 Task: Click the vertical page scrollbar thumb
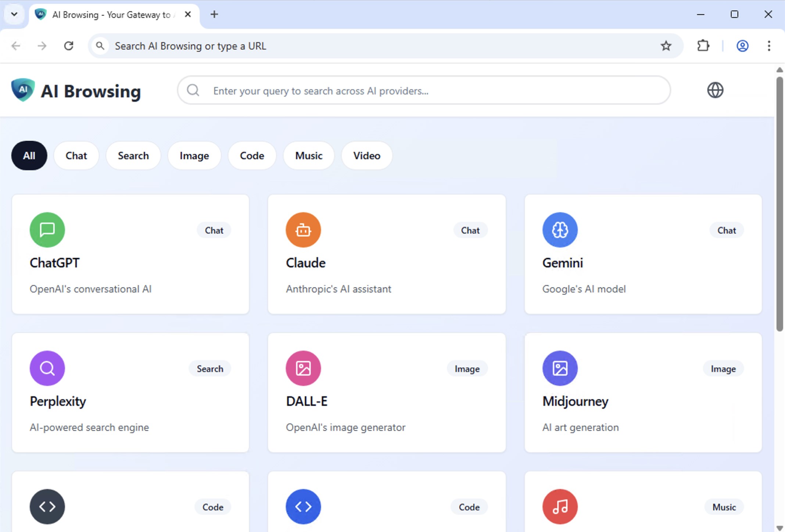pos(779,204)
